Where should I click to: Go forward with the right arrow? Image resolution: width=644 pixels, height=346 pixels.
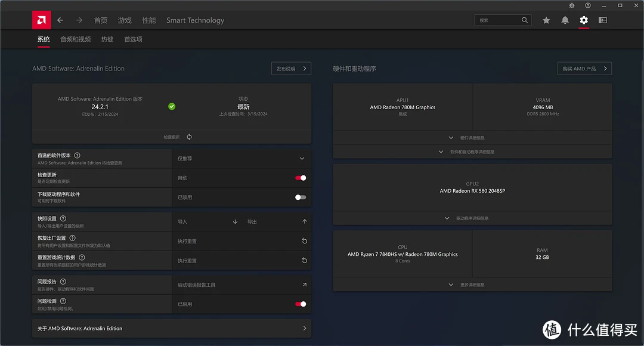point(79,20)
